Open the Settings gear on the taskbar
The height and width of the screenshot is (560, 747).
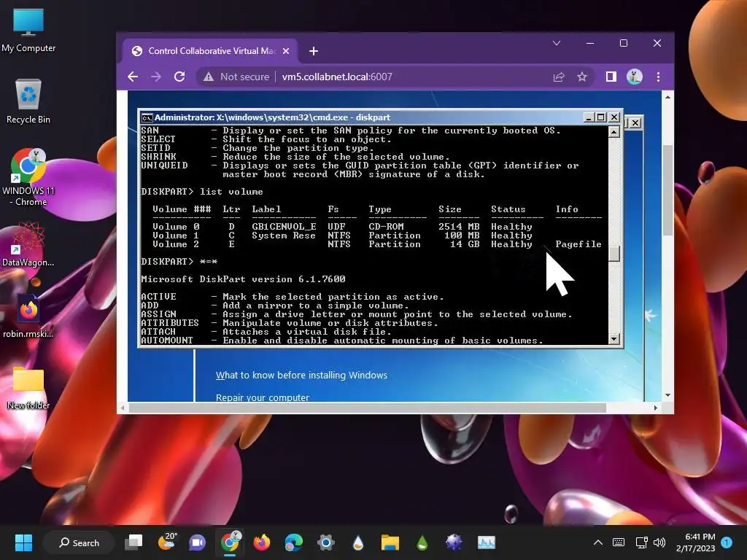(326, 542)
